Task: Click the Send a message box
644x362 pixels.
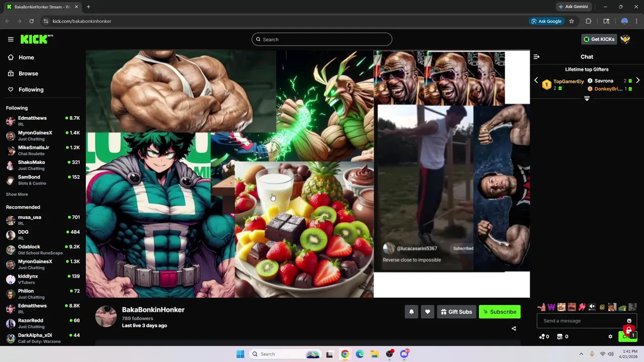Action: (587, 321)
